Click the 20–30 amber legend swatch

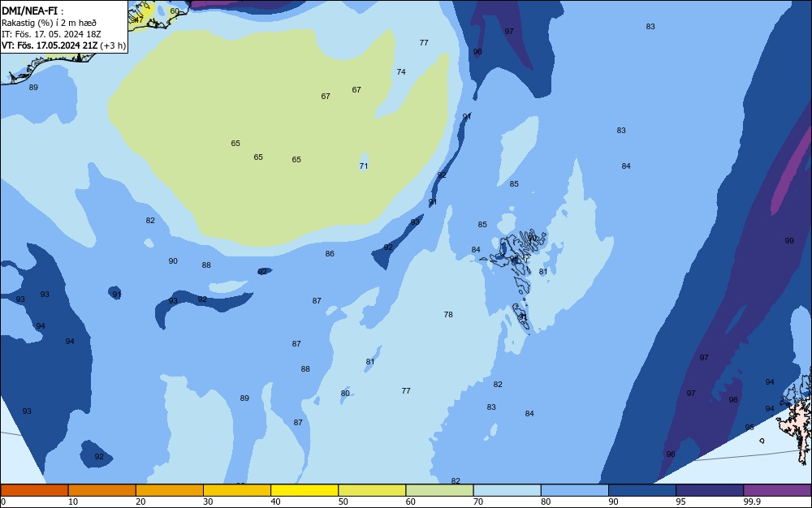coord(170,490)
